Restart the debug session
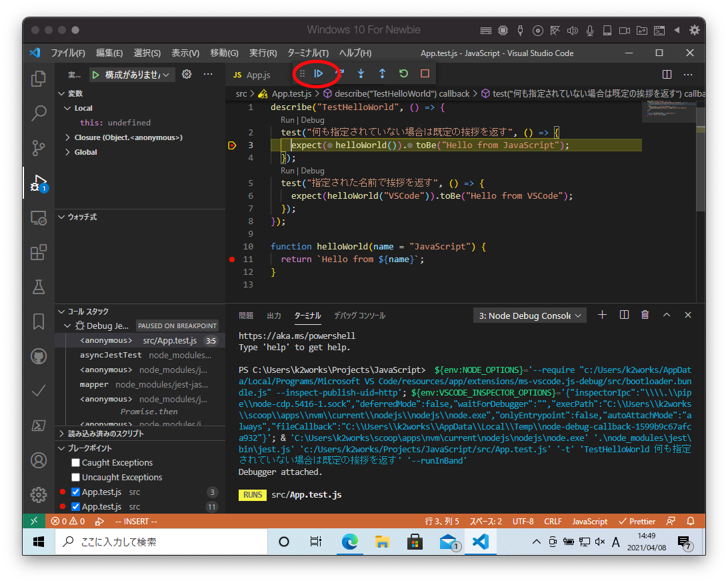 coord(403,73)
